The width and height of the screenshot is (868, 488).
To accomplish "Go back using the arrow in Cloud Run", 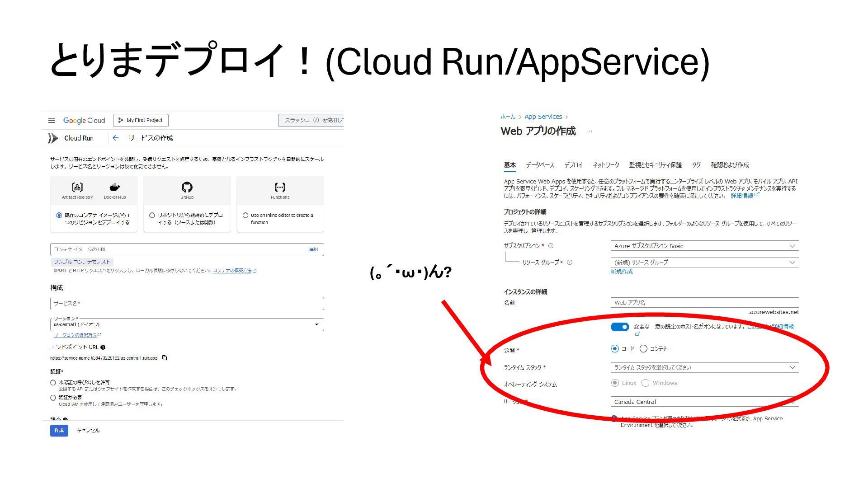I will point(116,138).
